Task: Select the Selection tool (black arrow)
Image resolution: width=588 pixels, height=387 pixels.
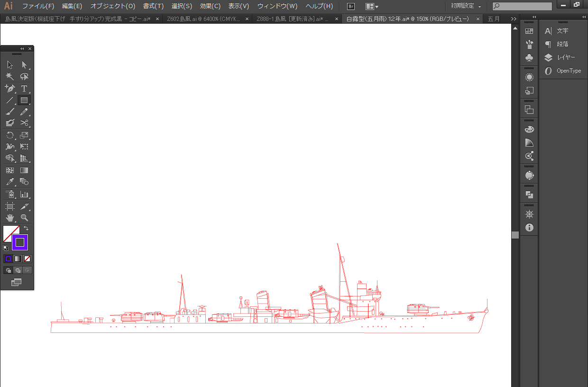Action: (x=10, y=65)
